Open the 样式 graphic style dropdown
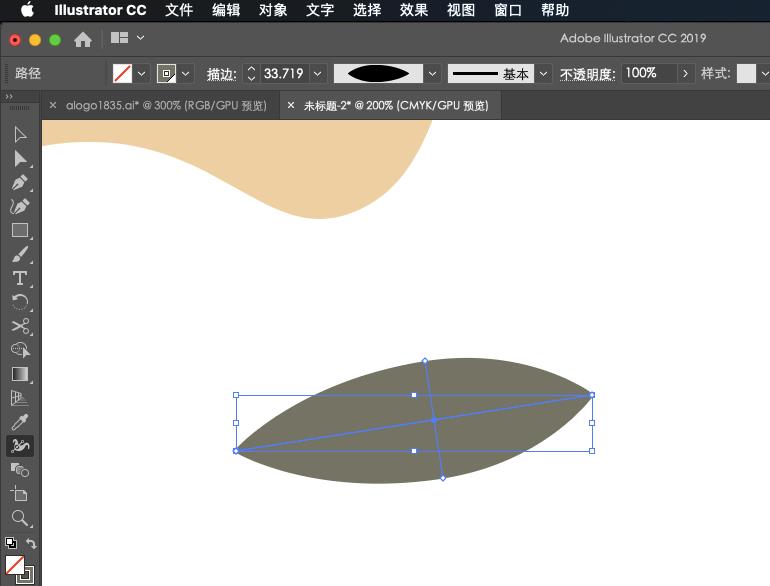 [765, 74]
